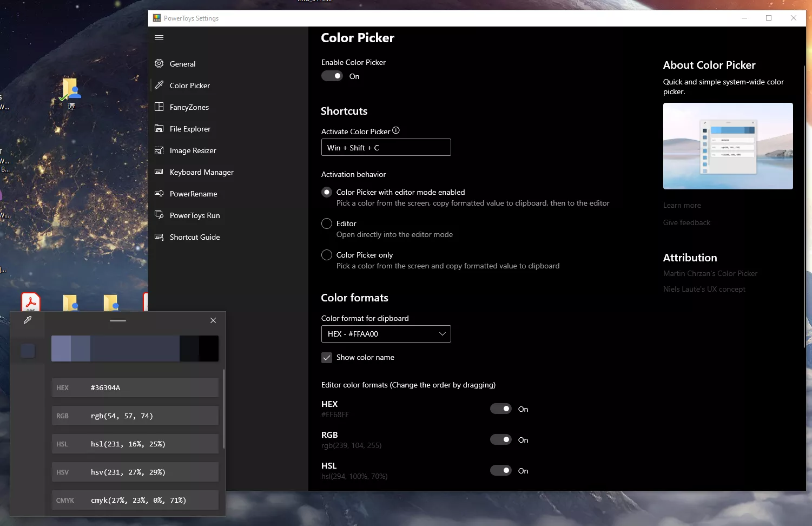
Task: Click the About Color Picker preview image
Action: coord(728,146)
